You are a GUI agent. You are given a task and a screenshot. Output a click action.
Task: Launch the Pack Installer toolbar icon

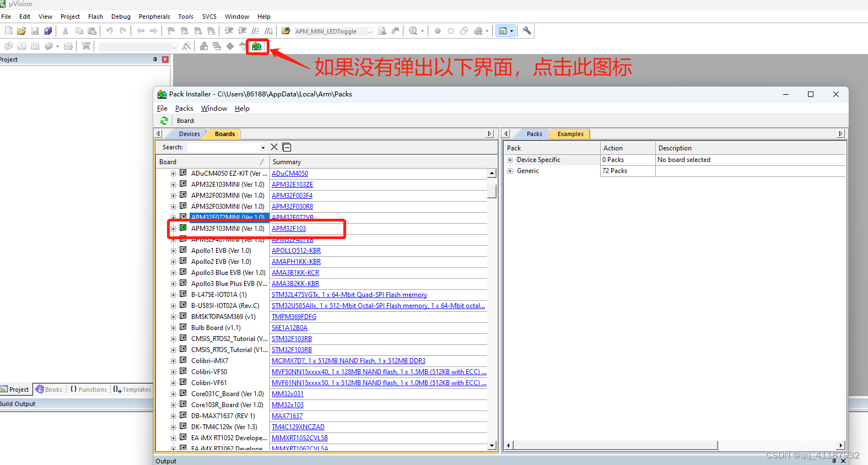pyautogui.click(x=257, y=46)
